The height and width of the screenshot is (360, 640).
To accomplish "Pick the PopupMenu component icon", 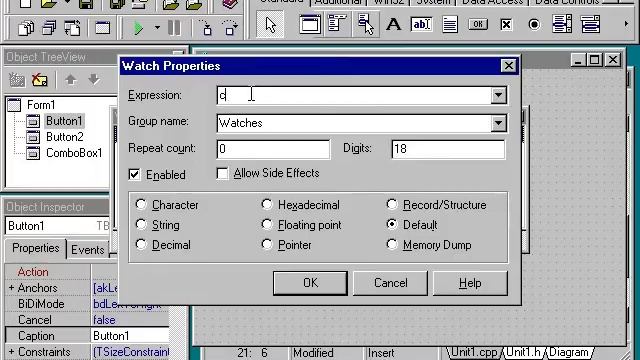I will pos(365,24).
